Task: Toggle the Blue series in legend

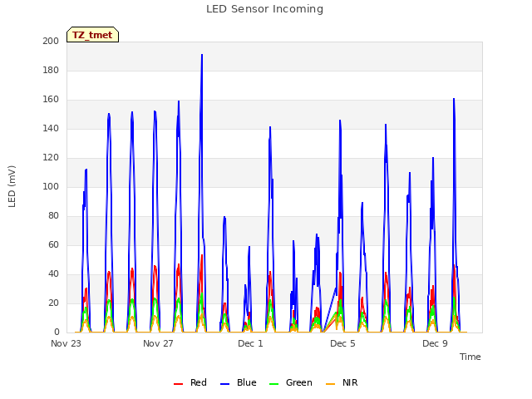Action: pos(239,382)
